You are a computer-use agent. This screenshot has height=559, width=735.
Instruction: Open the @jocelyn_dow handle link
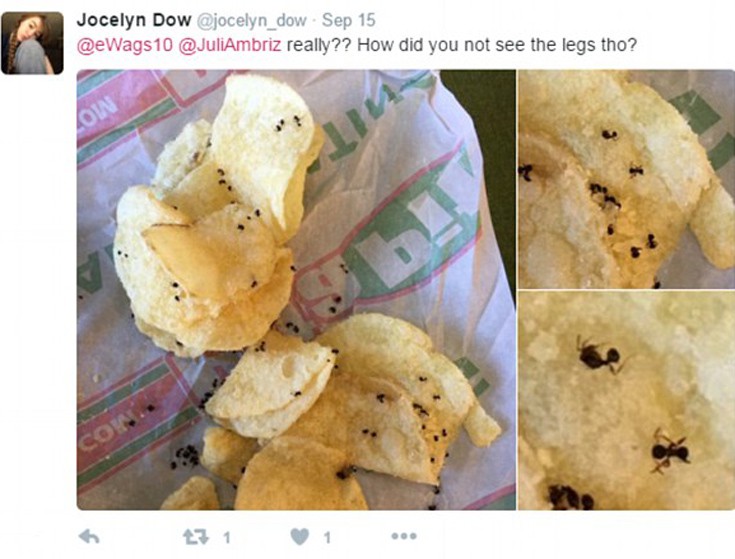point(251,21)
